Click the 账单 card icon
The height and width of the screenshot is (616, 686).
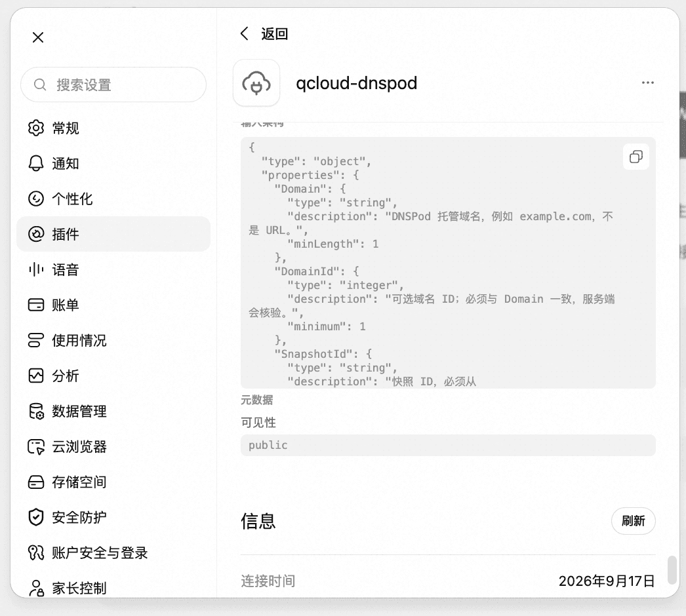36,305
